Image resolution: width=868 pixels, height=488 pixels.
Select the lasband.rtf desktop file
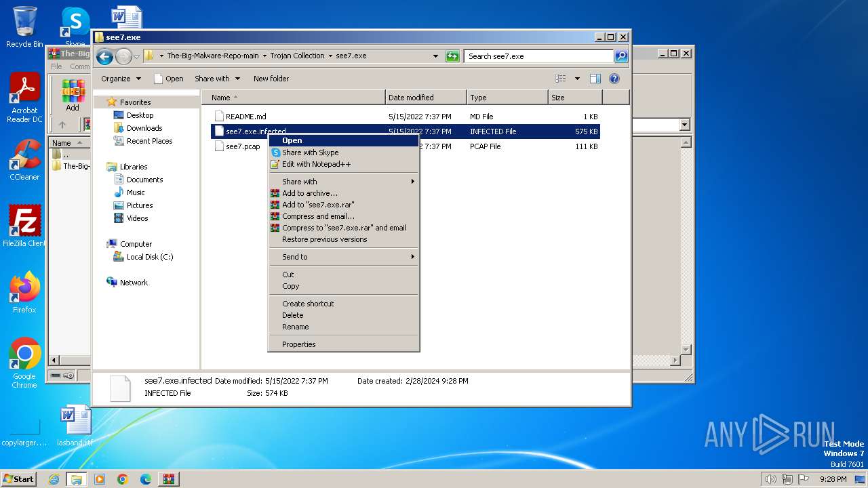click(x=75, y=426)
